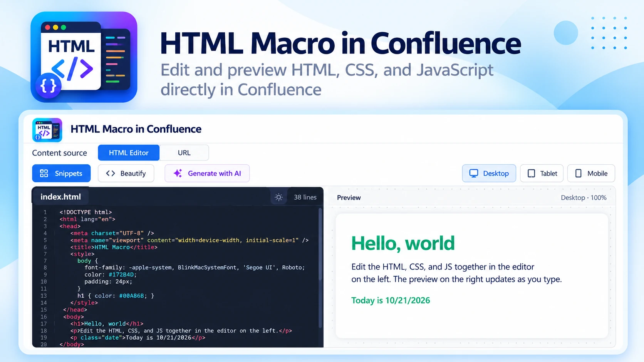Click 'Today is 10/21/2026' in the preview
Viewport: 644px width, 362px height.
click(391, 300)
